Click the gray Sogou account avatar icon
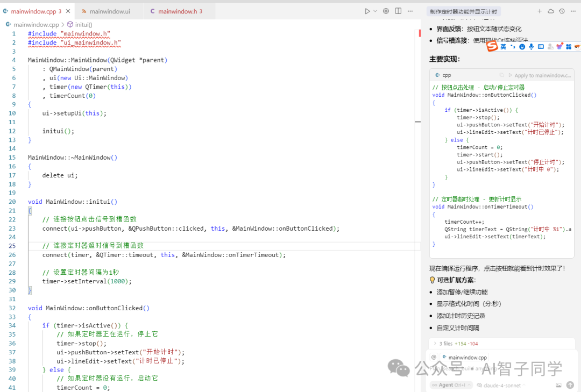This screenshot has width=581, height=392. (x=550, y=47)
